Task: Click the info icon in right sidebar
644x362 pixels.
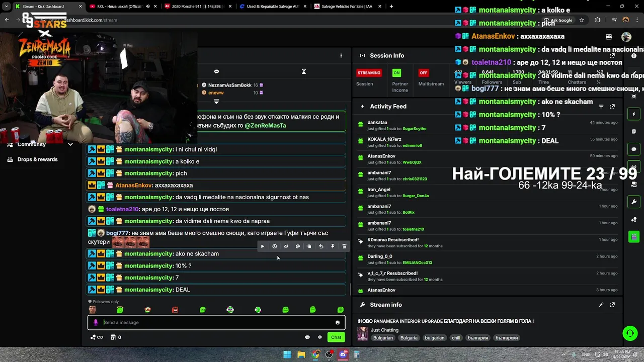Action: pos(634,56)
